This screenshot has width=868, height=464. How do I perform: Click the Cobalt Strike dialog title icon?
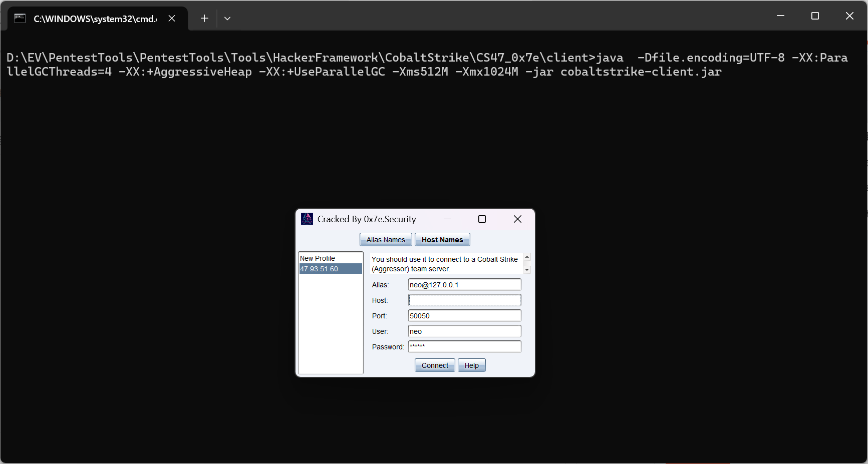click(307, 219)
